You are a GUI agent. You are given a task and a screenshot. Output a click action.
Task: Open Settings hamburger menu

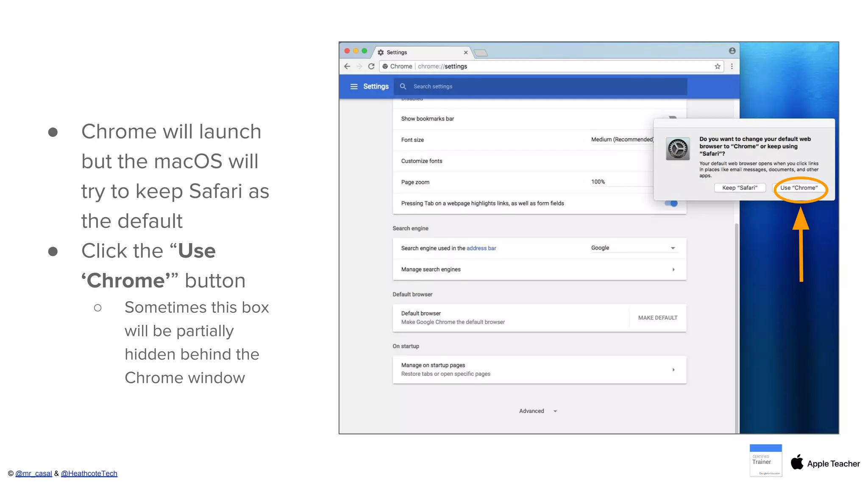[354, 86]
